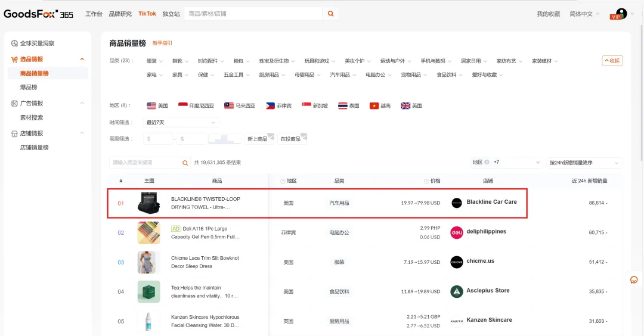Select the 泰国 flag region filter

click(349, 106)
